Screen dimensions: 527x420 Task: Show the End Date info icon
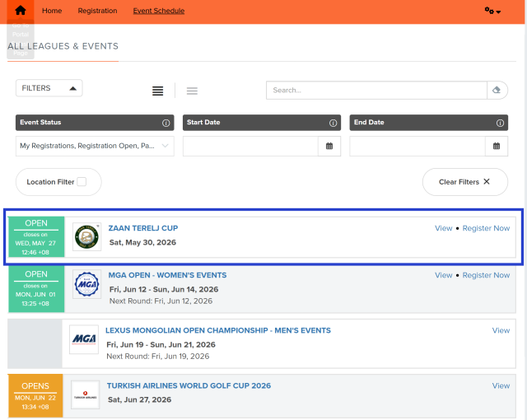coord(500,123)
